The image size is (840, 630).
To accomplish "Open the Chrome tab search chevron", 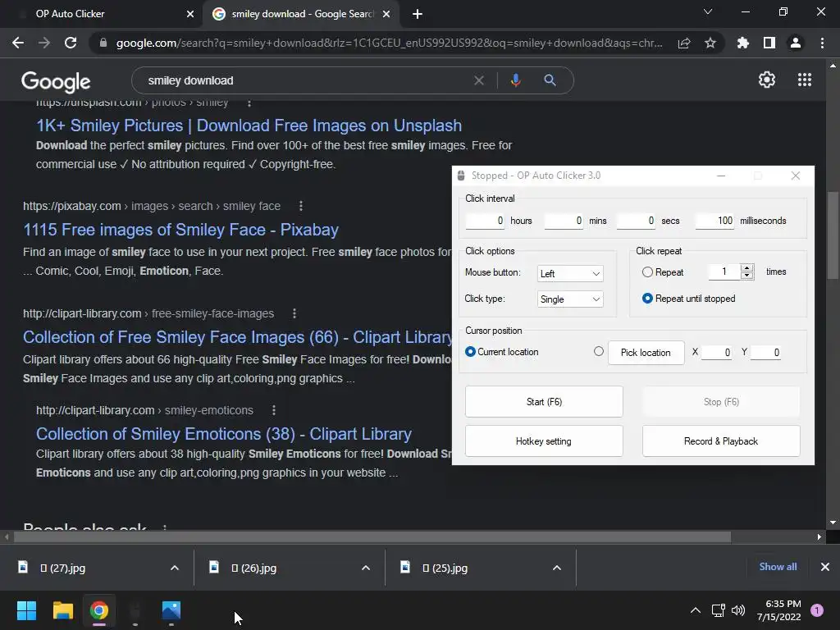I will (x=708, y=11).
